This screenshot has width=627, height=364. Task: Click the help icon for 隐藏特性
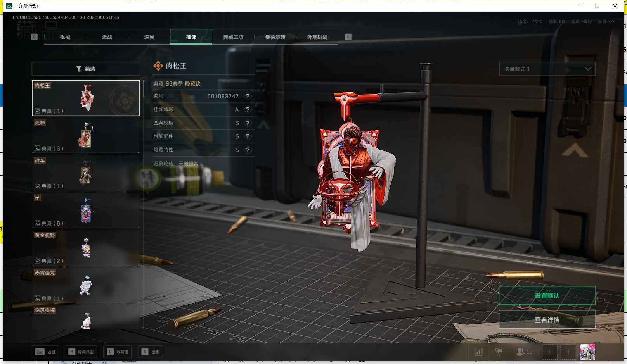point(248,150)
